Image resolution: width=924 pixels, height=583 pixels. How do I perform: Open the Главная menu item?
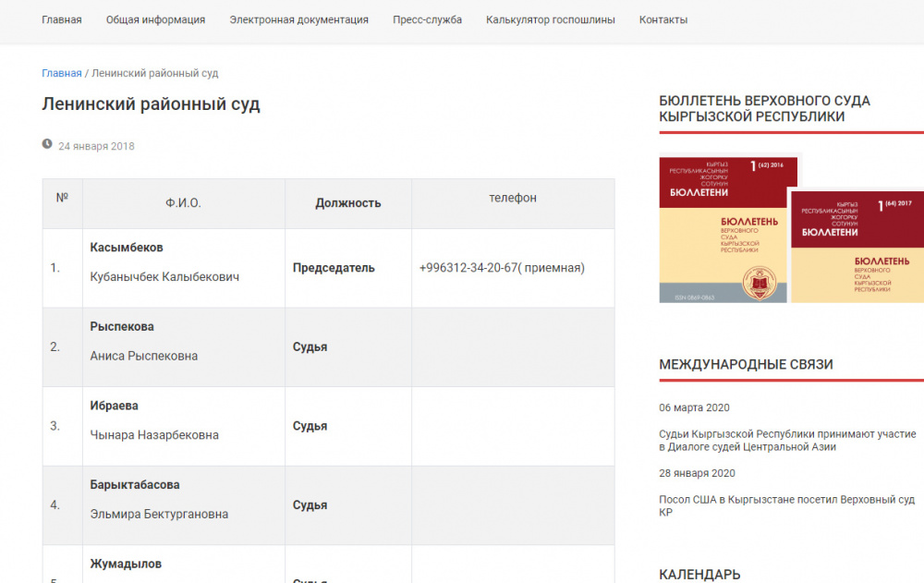coord(61,19)
